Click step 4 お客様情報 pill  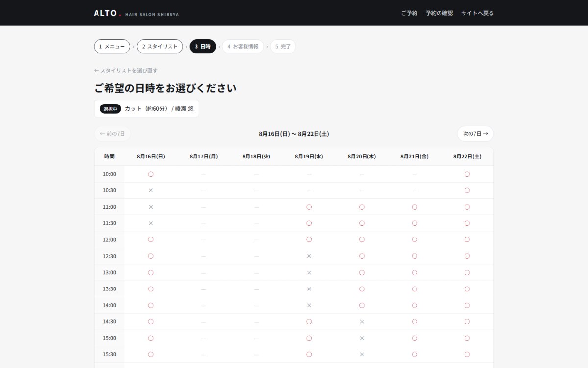click(243, 47)
